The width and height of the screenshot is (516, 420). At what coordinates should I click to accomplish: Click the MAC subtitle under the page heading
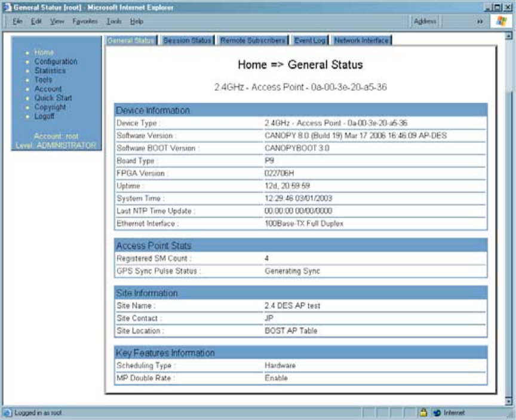tap(300, 87)
